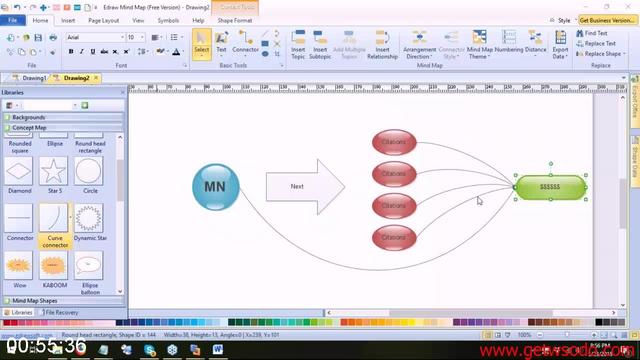Open Skype from the taskbar
Viewport: 640px width, 360px height.
coord(150,350)
